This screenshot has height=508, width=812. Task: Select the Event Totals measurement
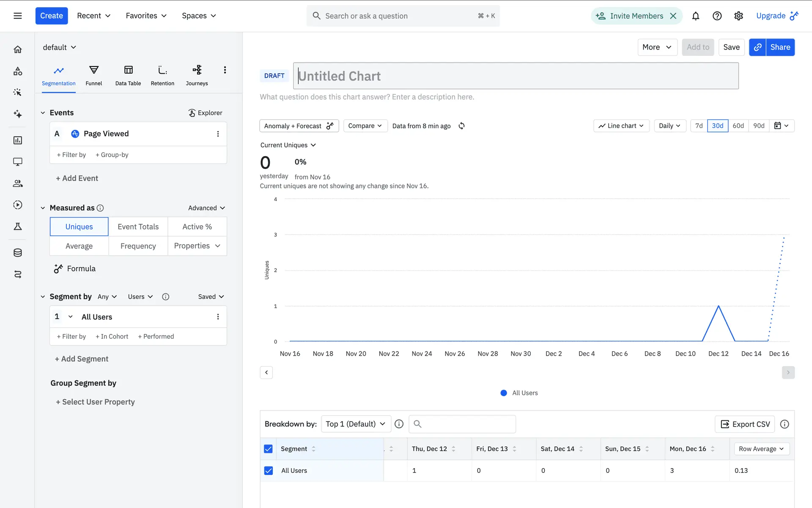pyautogui.click(x=138, y=226)
